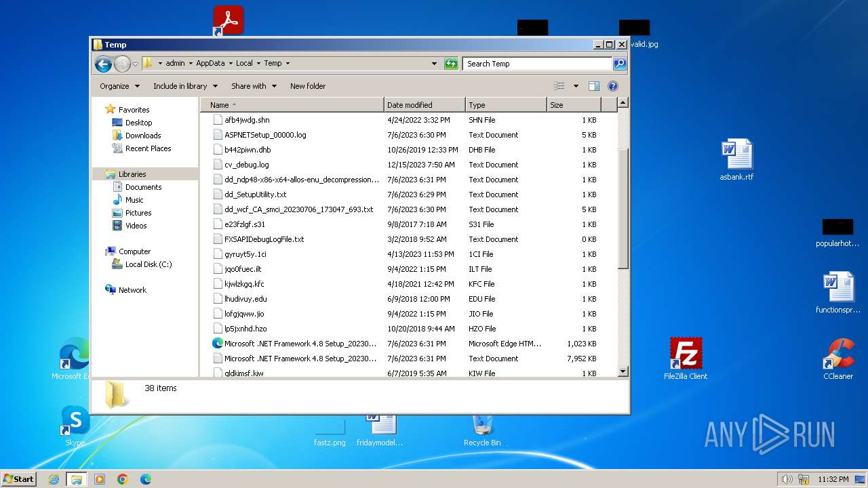
Task: Click Windows Media Player taskbar icon
Action: pos(100,479)
